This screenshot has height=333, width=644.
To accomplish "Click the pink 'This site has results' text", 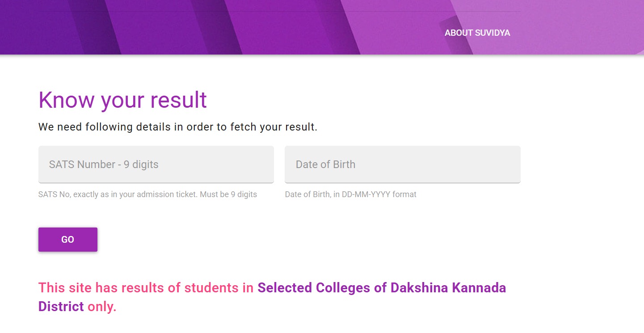I will click(x=146, y=287).
